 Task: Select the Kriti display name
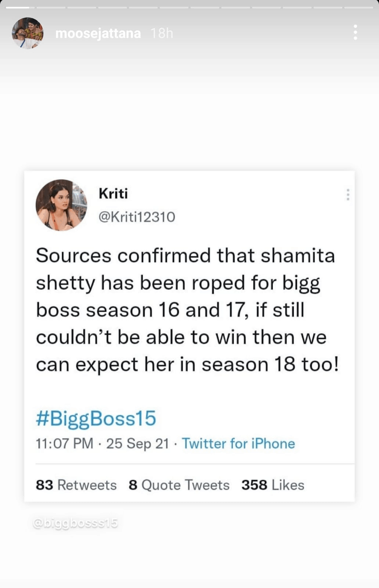coord(113,194)
